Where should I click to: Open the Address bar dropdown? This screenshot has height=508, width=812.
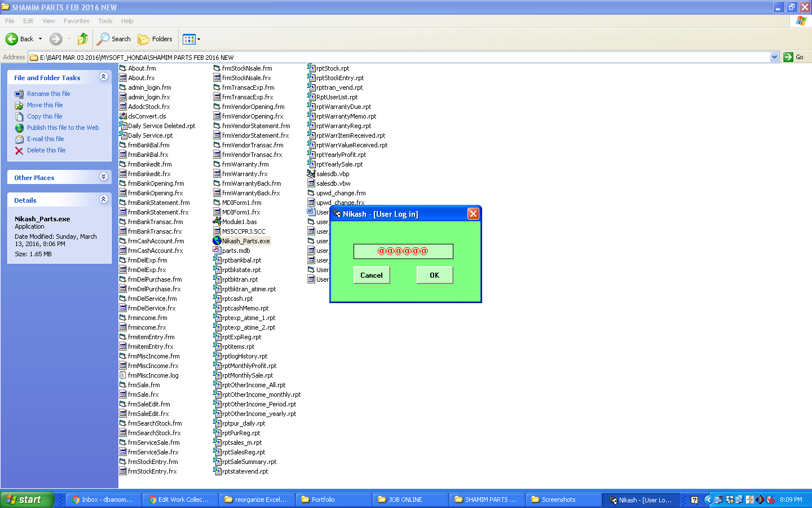pyautogui.click(x=774, y=57)
